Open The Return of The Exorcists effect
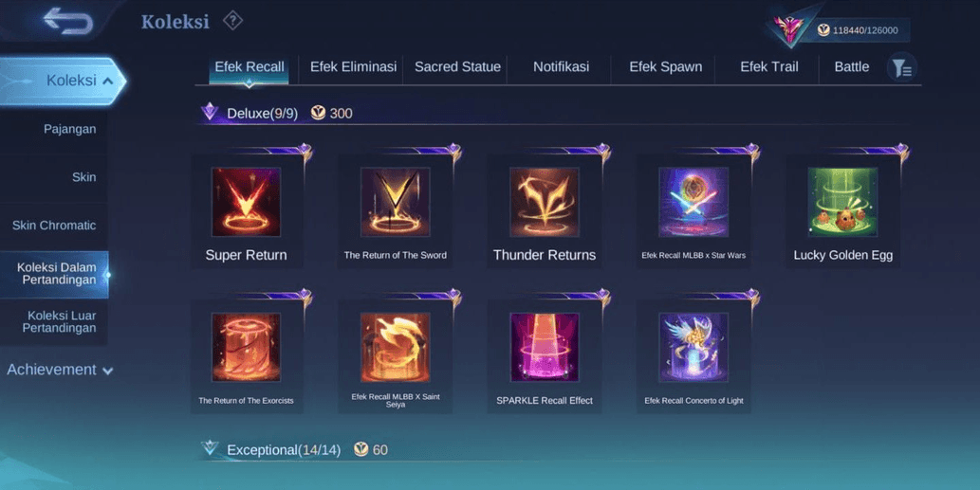980x490 pixels. (x=247, y=347)
